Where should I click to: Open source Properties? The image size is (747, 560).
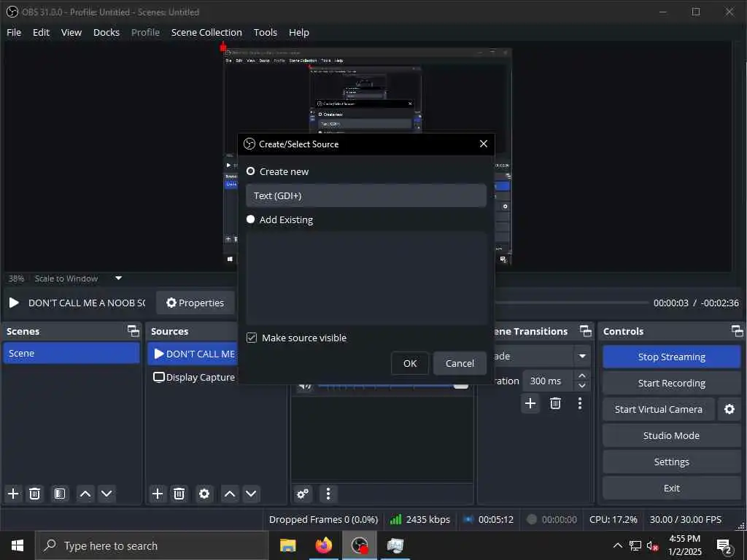(196, 303)
